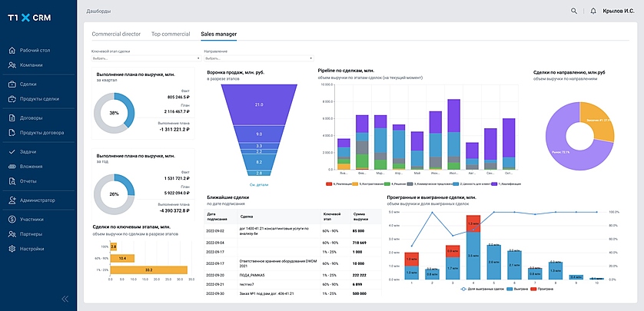Click the Рабочий стол home icon
Viewport: 644px width, 311px height.
coord(12,51)
